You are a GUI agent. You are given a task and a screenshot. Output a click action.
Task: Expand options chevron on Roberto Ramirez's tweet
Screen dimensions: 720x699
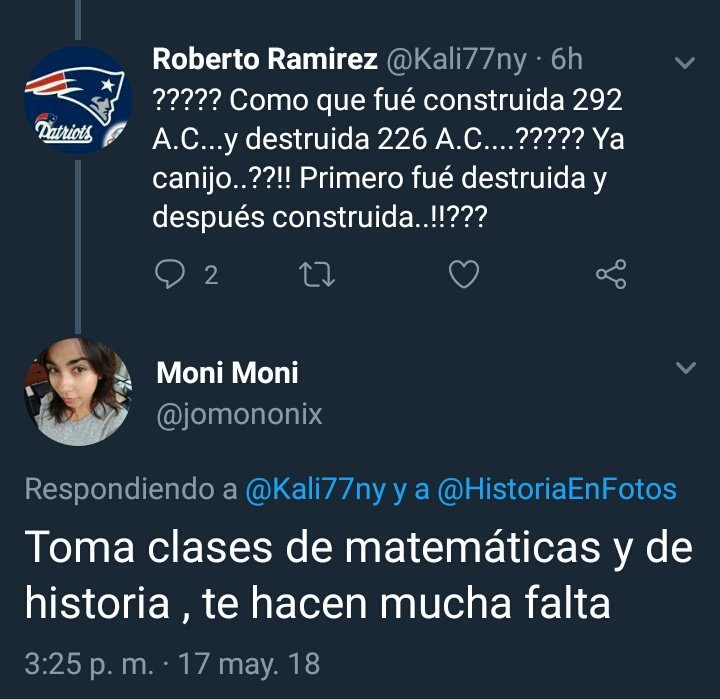tap(685, 63)
